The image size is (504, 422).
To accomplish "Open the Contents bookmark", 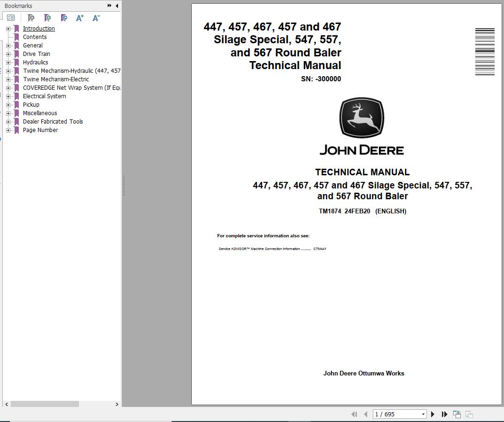I will pyautogui.click(x=35, y=37).
